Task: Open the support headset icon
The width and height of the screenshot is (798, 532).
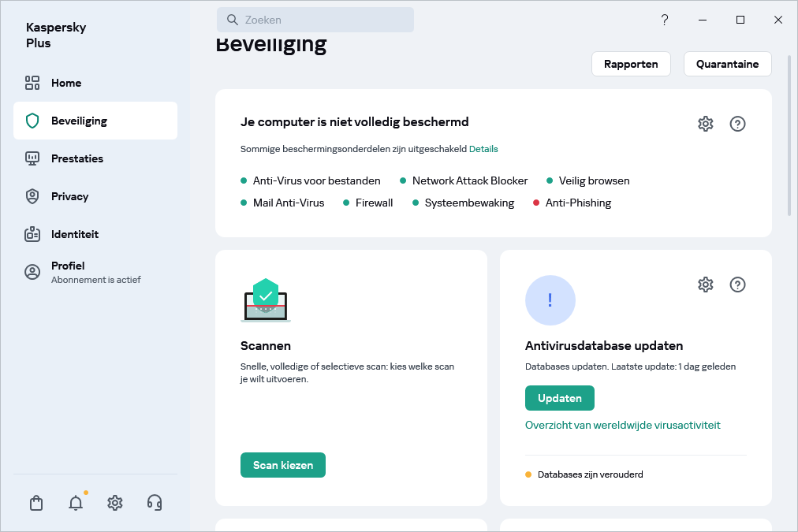Action: tap(155, 503)
